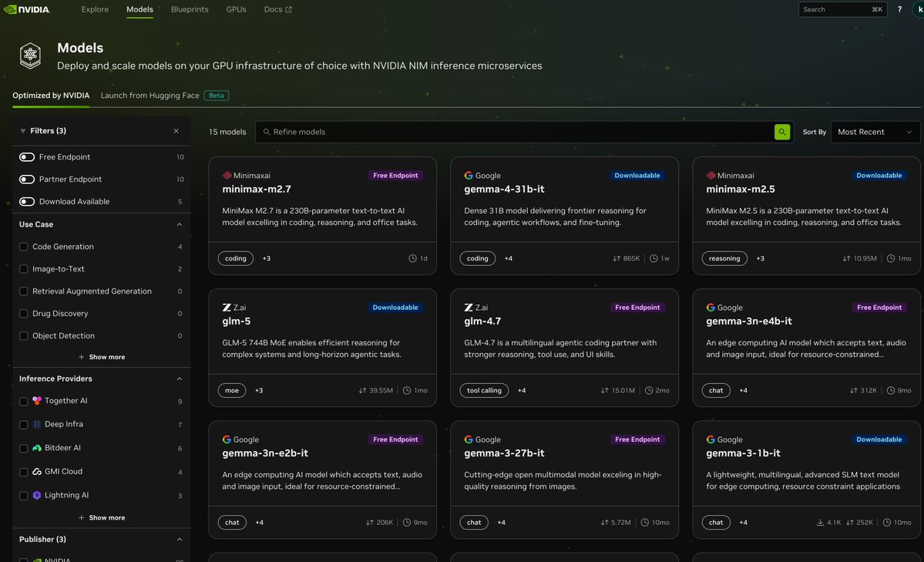This screenshot has width=924, height=562.
Task: Enable the Code Generation checkbox
Action: point(22,246)
